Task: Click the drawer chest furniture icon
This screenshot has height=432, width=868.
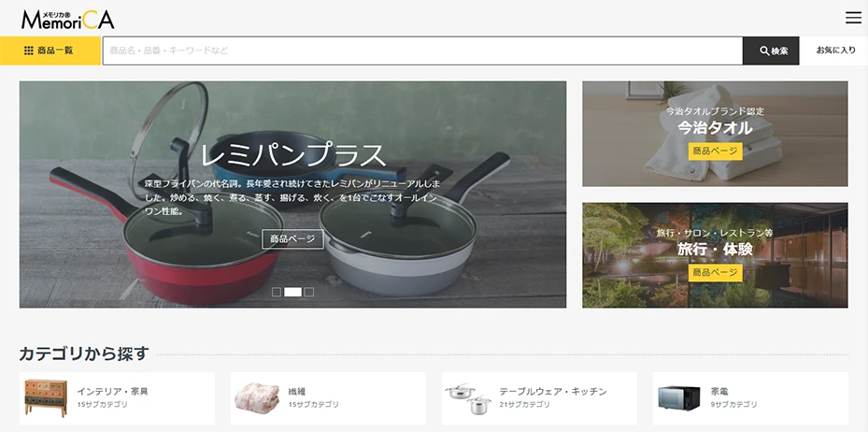Action: pyautogui.click(x=46, y=397)
